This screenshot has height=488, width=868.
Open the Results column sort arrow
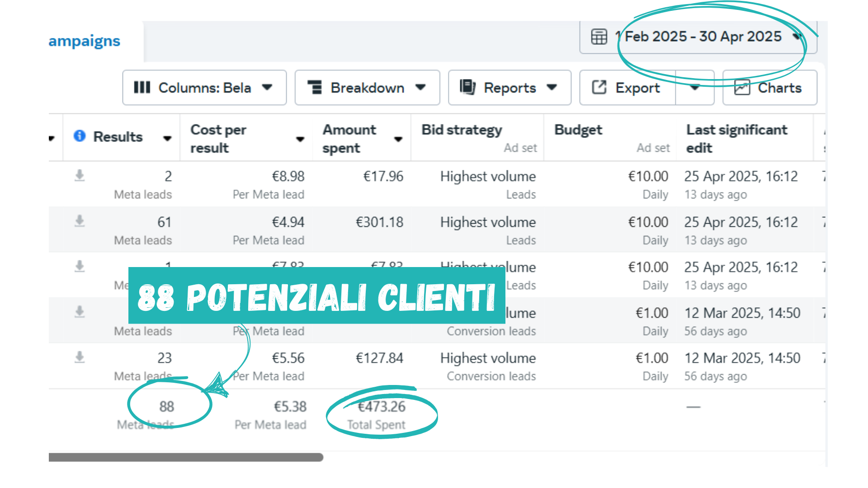pyautogui.click(x=167, y=139)
